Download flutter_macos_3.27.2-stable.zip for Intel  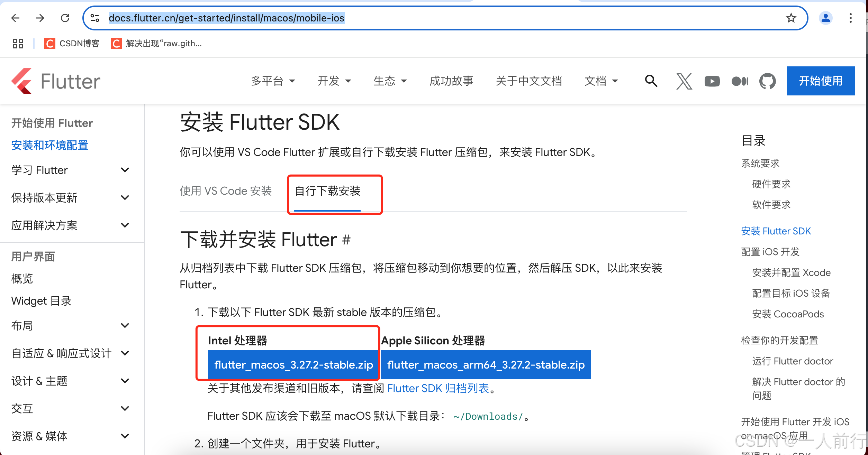coord(293,365)
